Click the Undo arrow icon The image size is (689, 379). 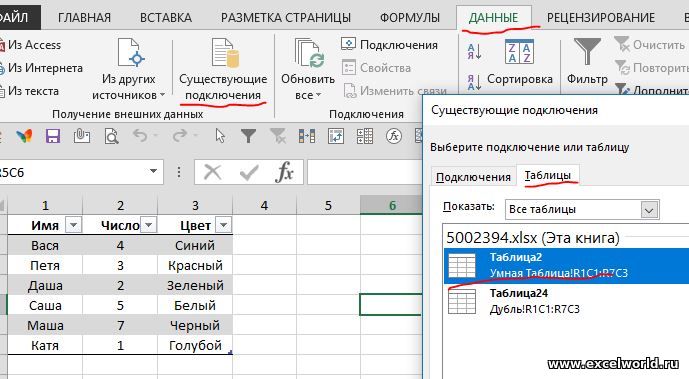click(x=140, y=136)
